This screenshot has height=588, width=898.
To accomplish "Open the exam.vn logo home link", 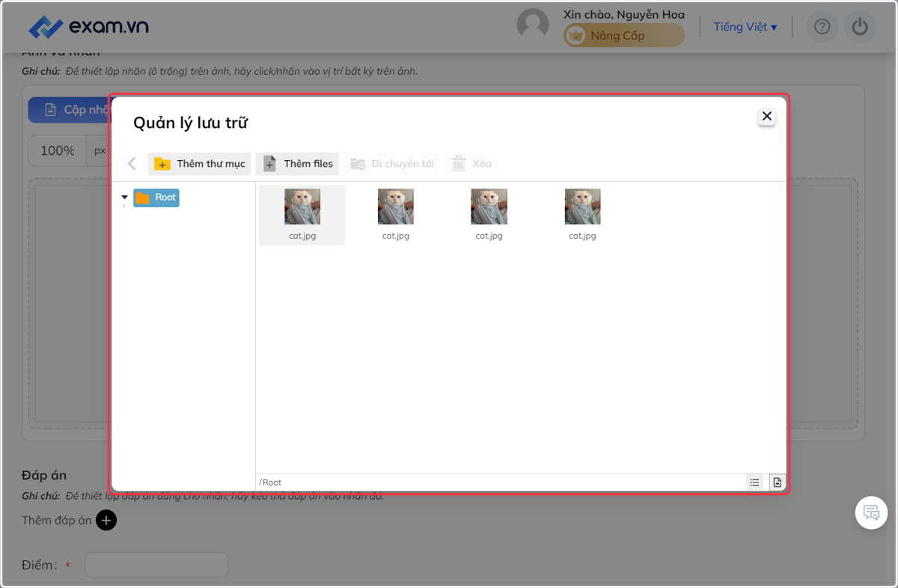I will 88,27.
